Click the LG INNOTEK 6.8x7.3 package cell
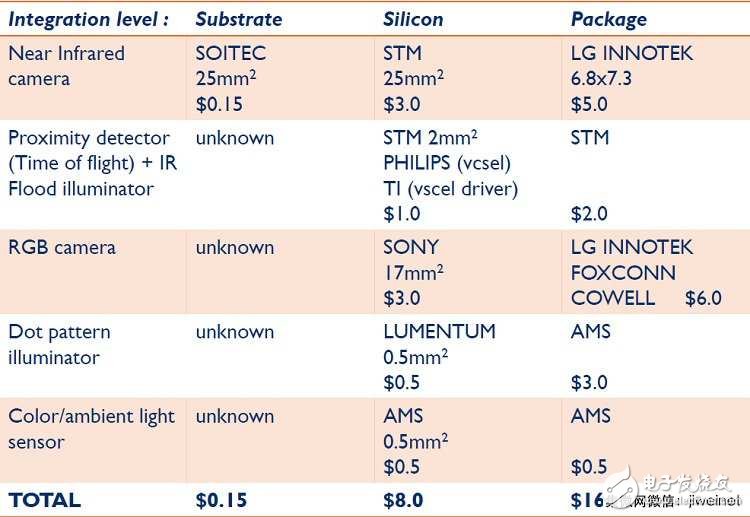 pos(631,78)
